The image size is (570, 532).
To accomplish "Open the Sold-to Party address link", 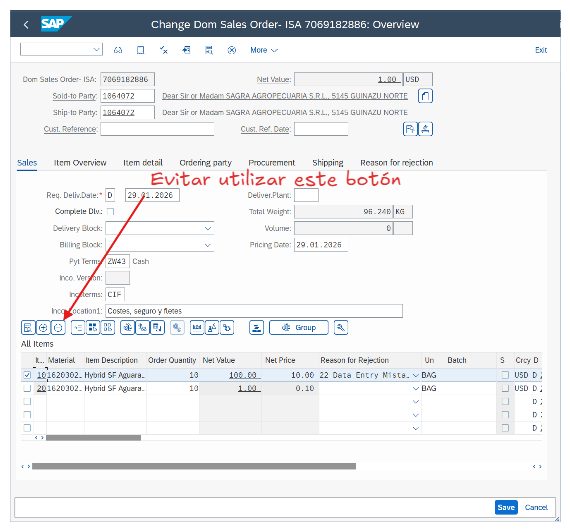I will [285, 96].
